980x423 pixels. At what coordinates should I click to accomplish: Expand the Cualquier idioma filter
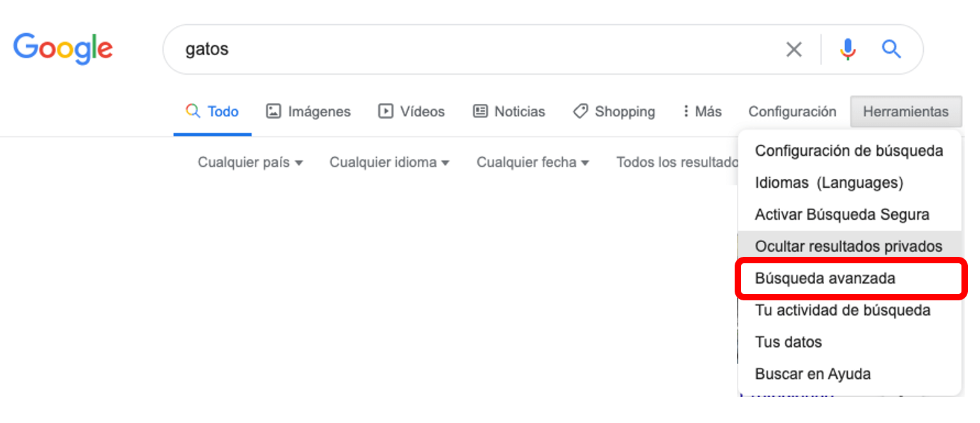click(x=389, y=162)
